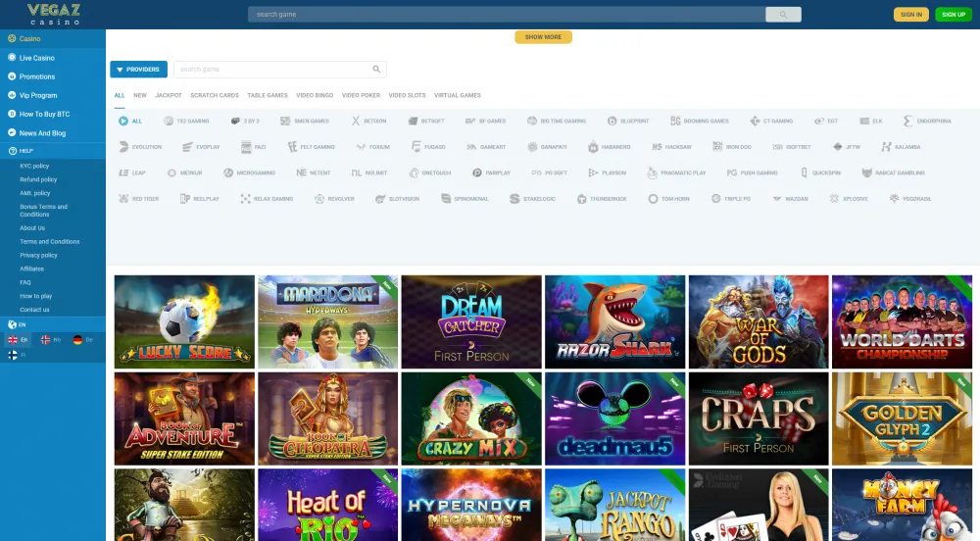Open the Golden Glyph 2 game thumbnail
The image size is (980, 541).
[902, 418]
